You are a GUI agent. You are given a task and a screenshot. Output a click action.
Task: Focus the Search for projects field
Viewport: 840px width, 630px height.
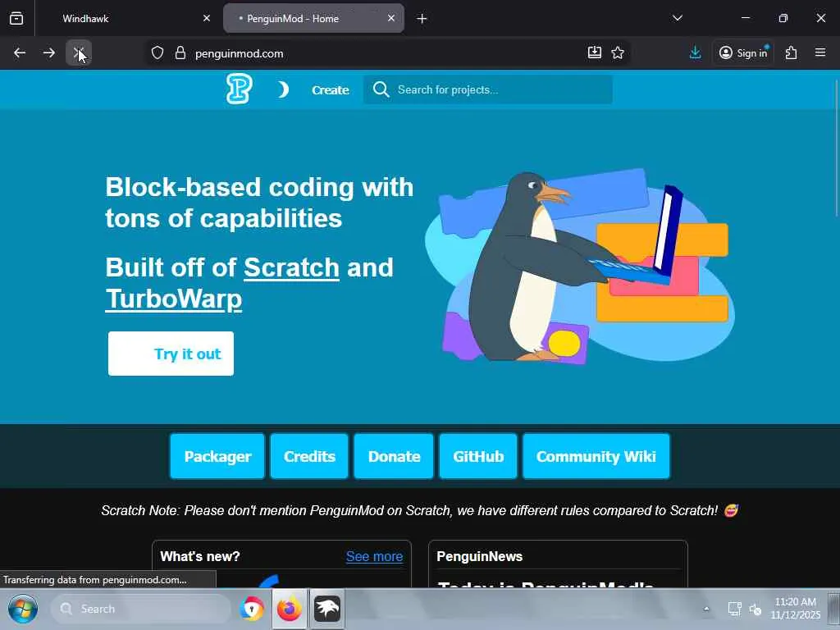(488, 89)
